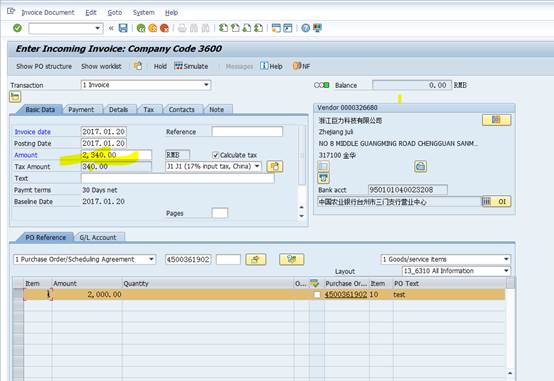Click the Previous Page icon

pos(235,28)
